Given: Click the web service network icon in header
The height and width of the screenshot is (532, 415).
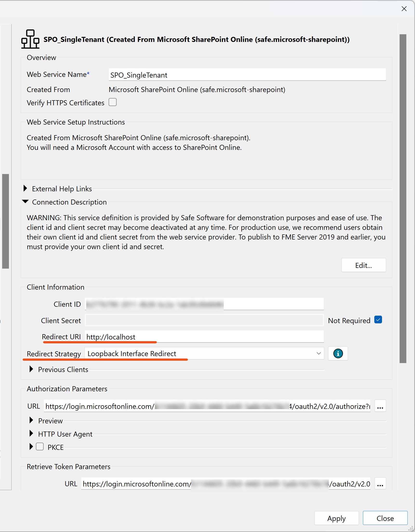Looking at the screenshot, I should tap(30, 39).
